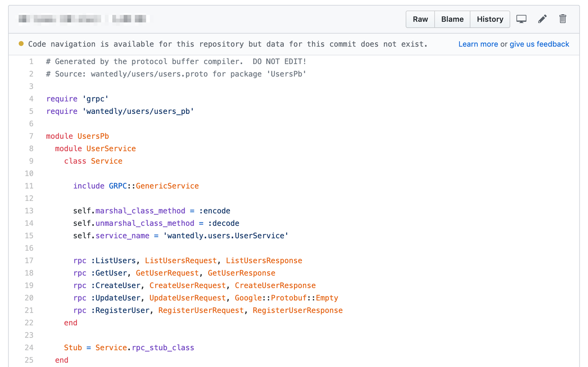The image size is (588, 367).
Task: Open this file in GitHub Desktop
Action: point(521,19)
